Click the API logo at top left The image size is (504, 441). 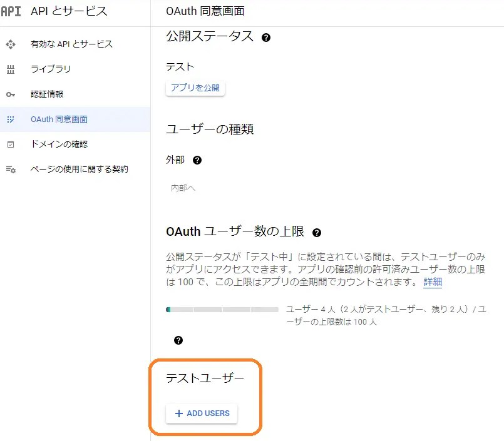click(x=12, y=11)
